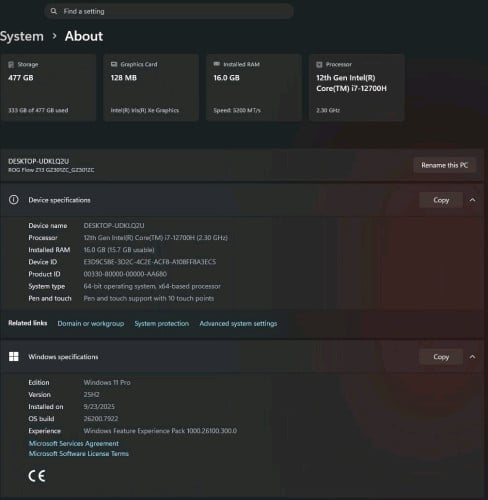Collapse the Windows specifications section
Viewport: 488px width, 500px height.
point(472,357)
